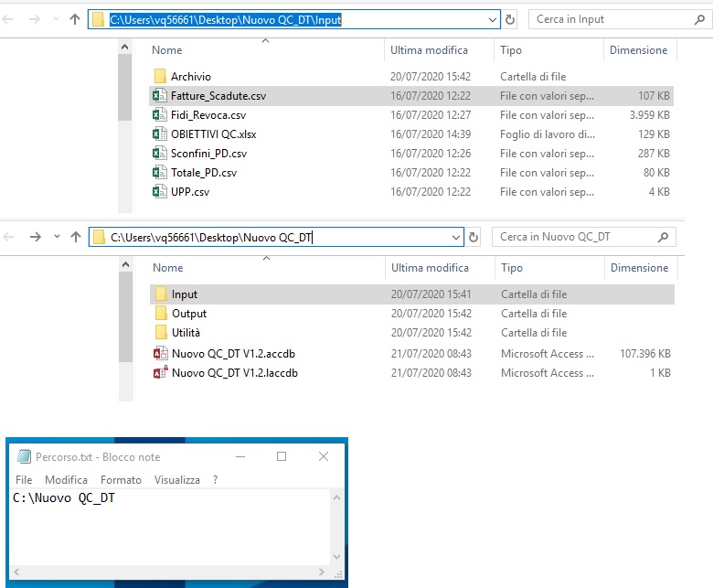
Task: Click Notepad horizontal scrollbar left arrow
Action: click(x=16, y=572)
